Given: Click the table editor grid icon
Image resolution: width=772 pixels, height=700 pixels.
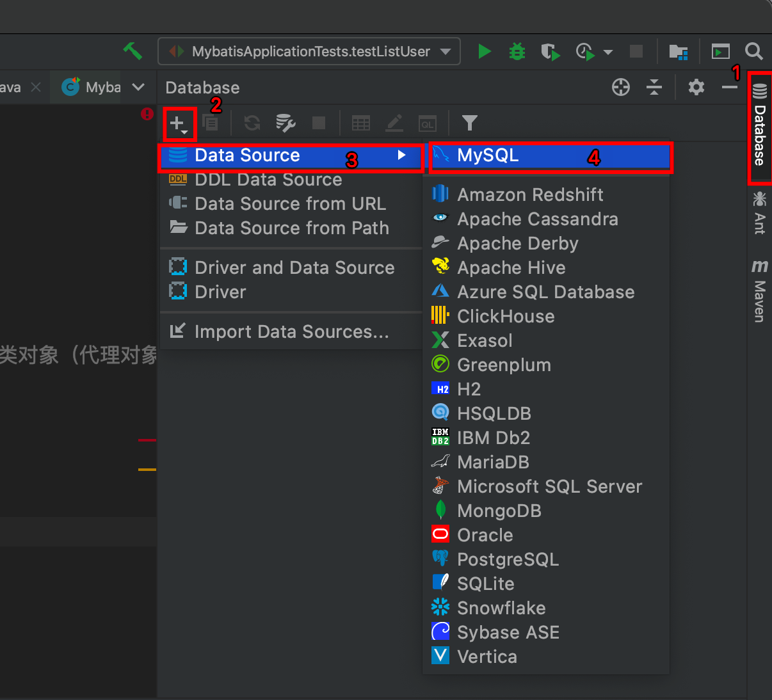Looking at the screenshot, I should 361,123.
